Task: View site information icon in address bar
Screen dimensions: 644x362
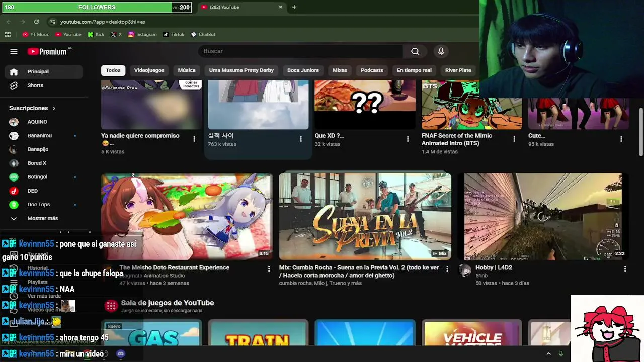Action: [52, 22]
